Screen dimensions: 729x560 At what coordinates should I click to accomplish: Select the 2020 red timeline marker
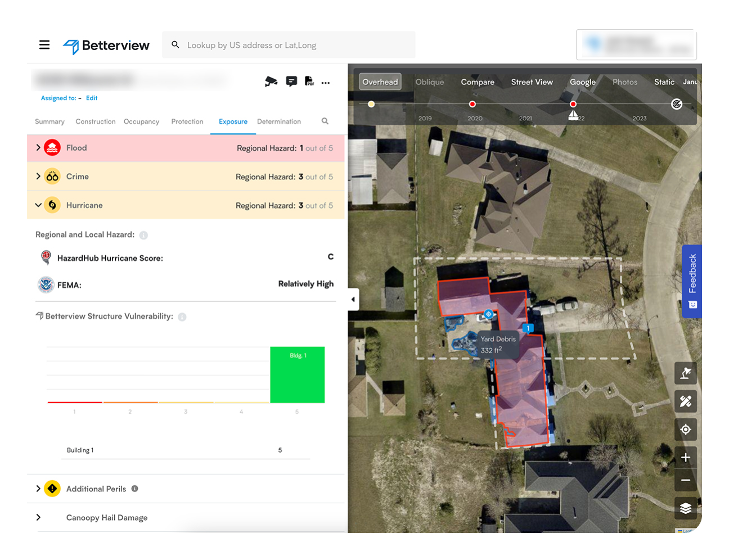(472, 104)
